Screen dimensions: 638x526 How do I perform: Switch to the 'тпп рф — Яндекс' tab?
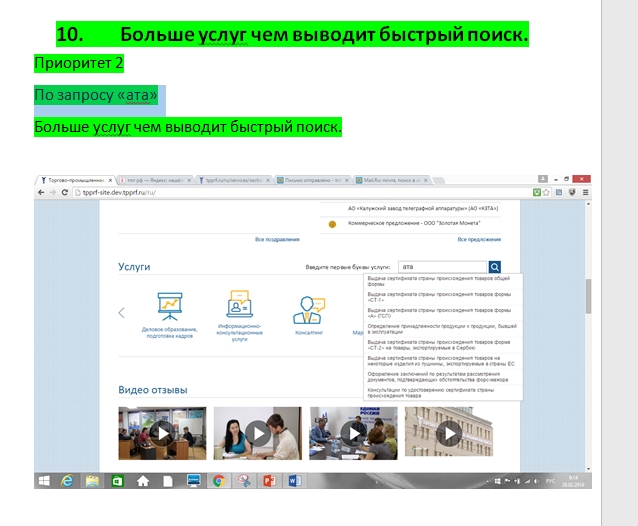[154, 180]
